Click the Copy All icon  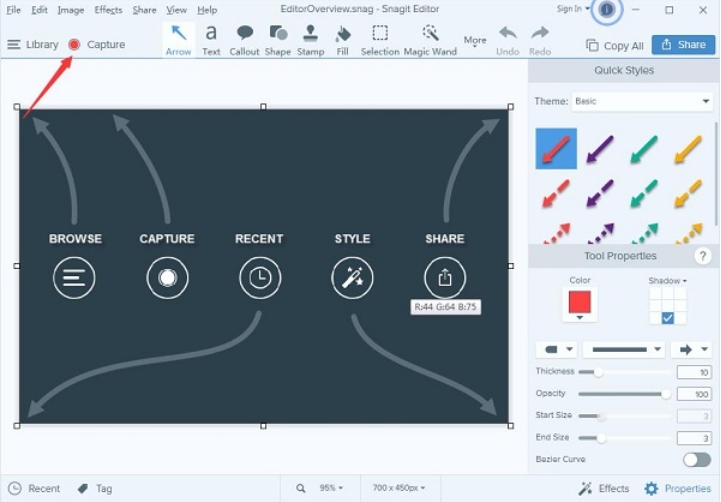592,46
